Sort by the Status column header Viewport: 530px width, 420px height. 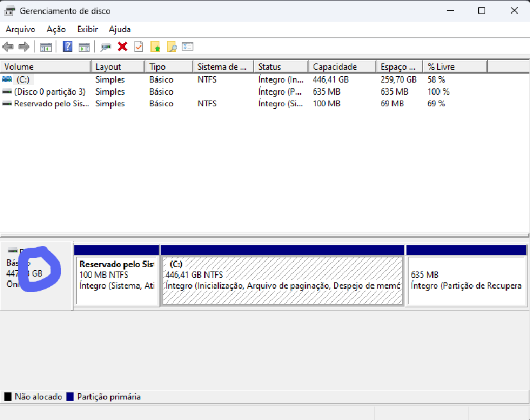[x=281, y=67]
